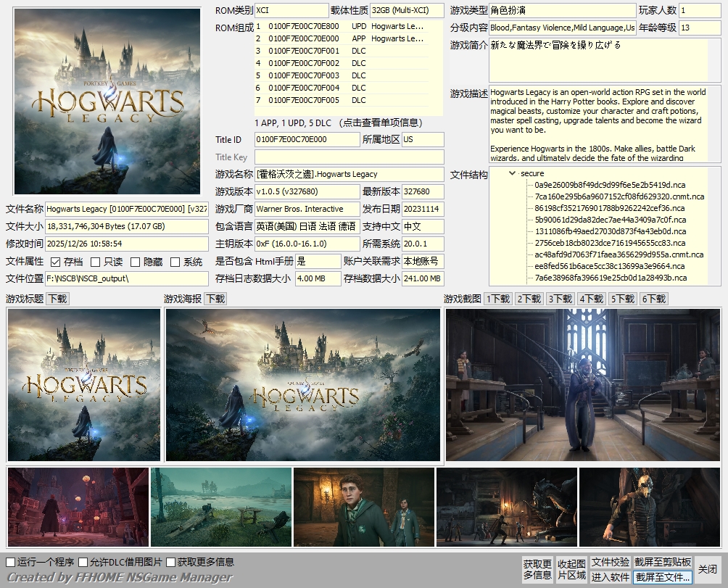Select DLC row 0100F7E00C70F001

(342, 51)
